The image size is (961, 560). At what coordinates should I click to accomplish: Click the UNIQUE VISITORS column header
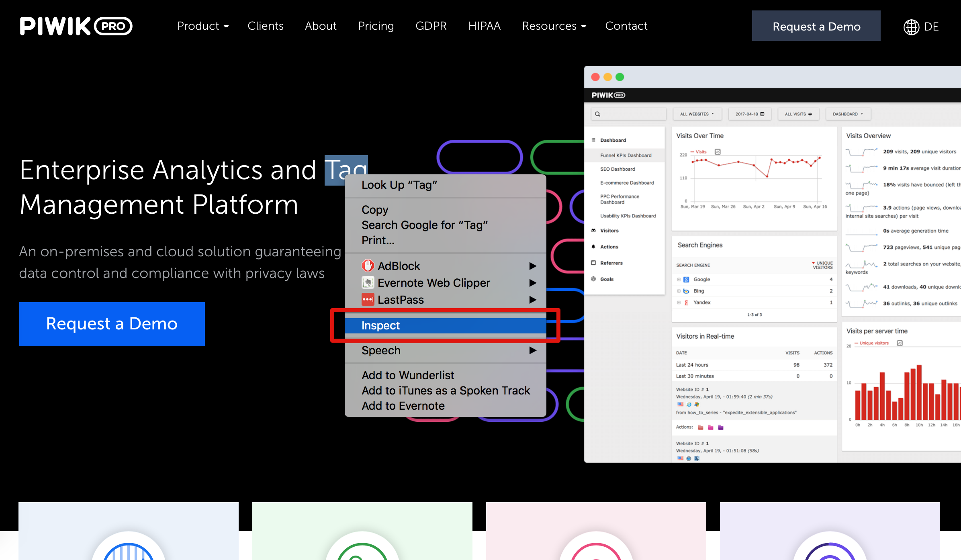click(x=822, y=265)
